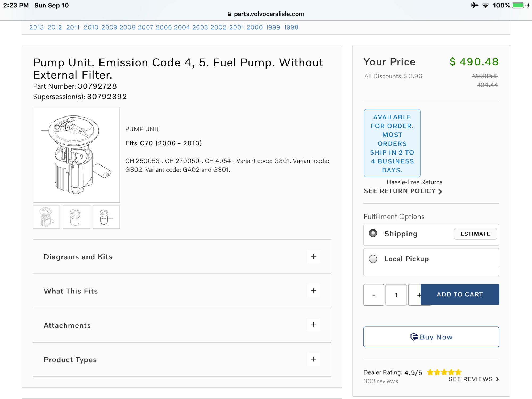532x399 pixels.
Task: Open the SEE REVIEWS link
Action: [473, 379]
